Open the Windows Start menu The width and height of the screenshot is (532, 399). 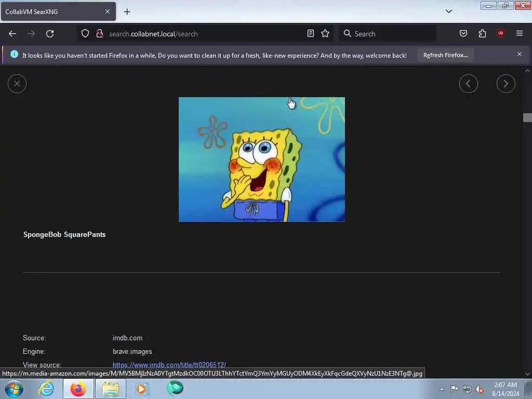14,389
